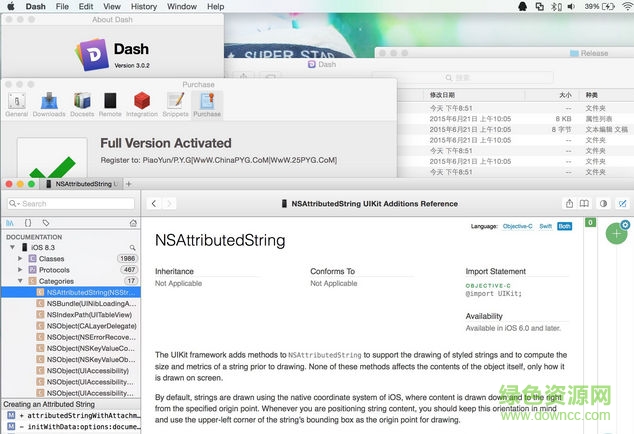
Task: Open the Edit menu
Action: coord(86,6)
